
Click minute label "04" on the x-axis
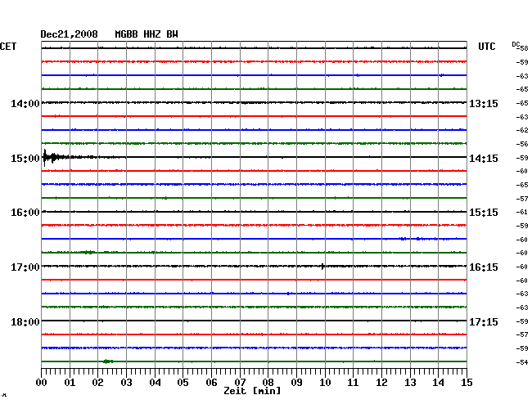[155, 383]
